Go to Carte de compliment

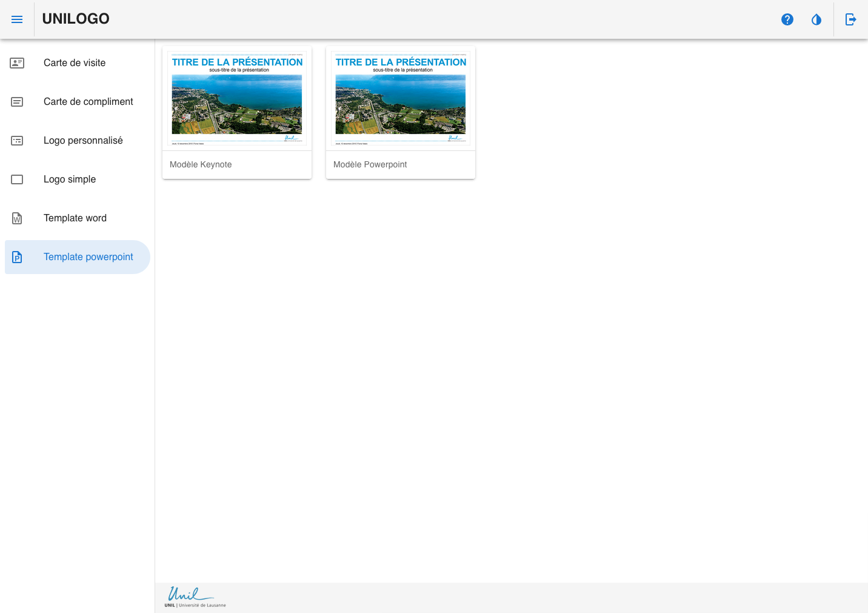point(88,102)
